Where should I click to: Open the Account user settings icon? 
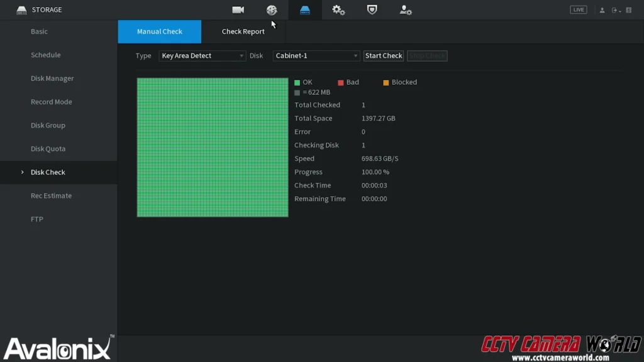coord(406,10)
